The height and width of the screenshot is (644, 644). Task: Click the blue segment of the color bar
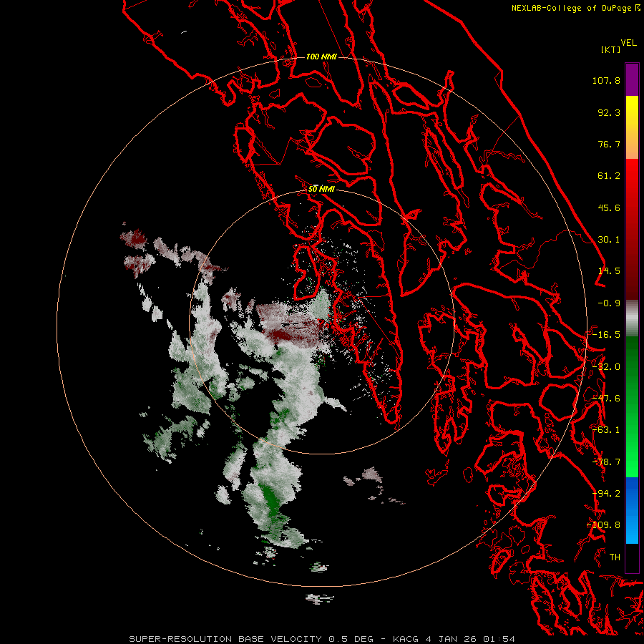coord(632,510)
